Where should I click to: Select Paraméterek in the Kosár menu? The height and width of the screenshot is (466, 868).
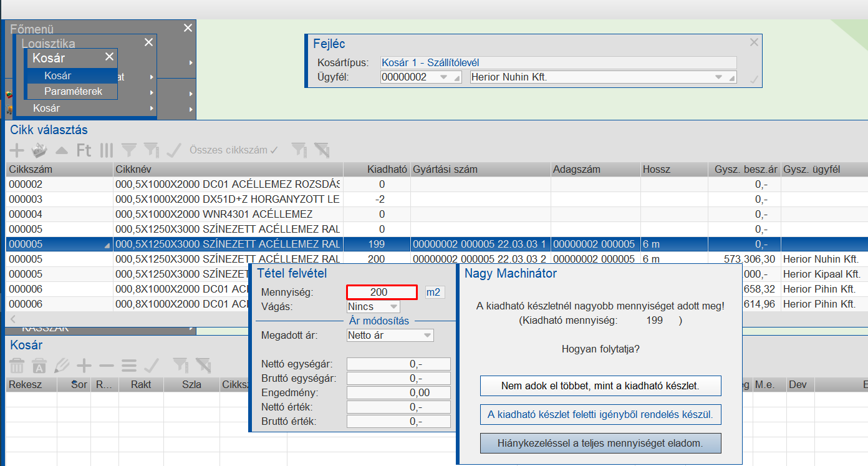pyautogui.click(x=72, y=91)
